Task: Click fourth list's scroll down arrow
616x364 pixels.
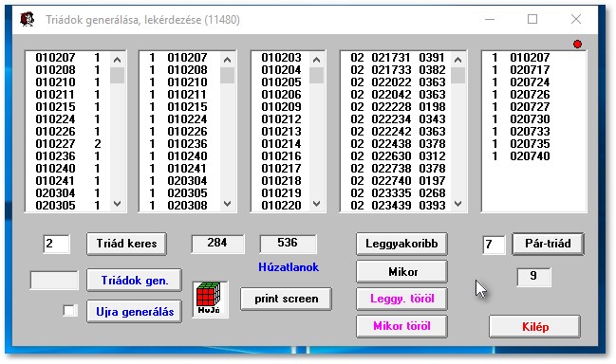Action: pyautogui.click(x=458, y=204)
